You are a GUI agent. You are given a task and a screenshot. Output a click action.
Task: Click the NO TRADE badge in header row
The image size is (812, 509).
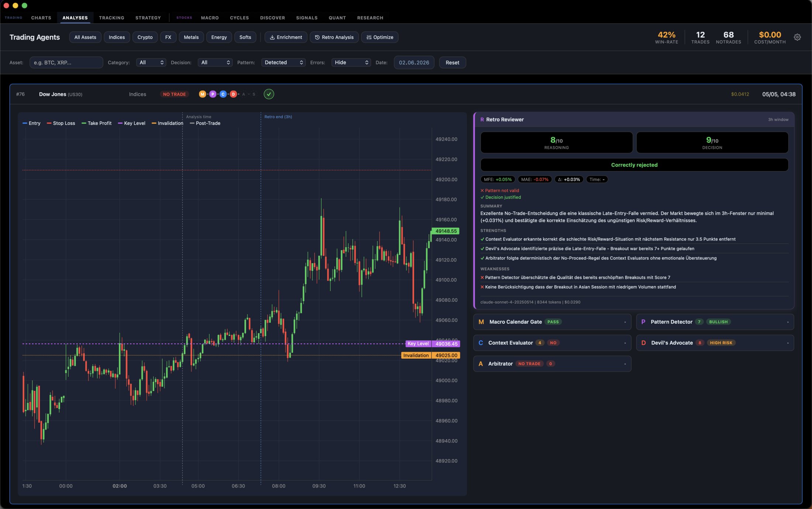coord(174,94)
